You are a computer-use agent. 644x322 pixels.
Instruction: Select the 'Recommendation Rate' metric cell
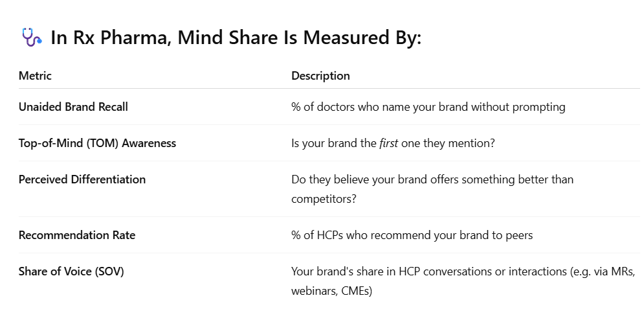(77, 235)
